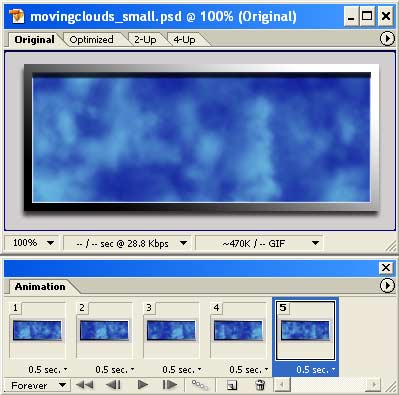Click the frame strip scroll right arrow
The height and width of the screenshot is (395, 399).
tap(373, 385)
